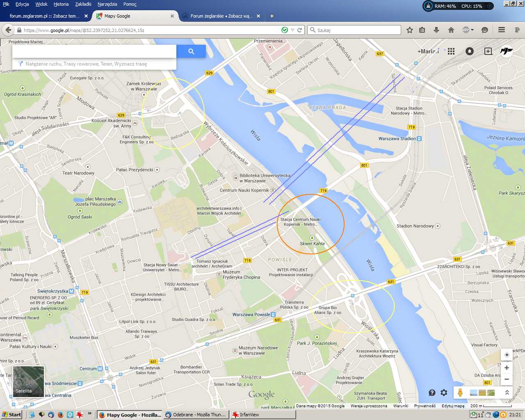
Task: Expand the imagery strip with double chevron
Action: pyautogui.click(x=507, y=393)
